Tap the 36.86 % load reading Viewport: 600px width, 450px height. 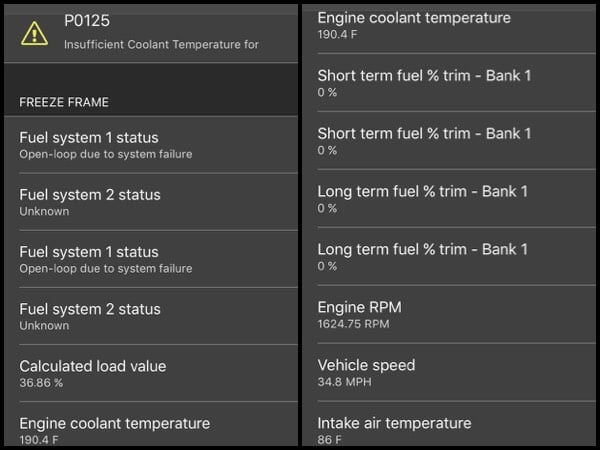pyautogui.click(x=41, y=383)
